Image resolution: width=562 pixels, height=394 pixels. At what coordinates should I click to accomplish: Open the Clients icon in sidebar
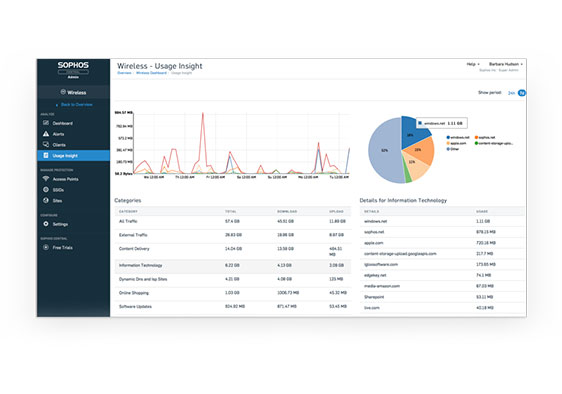point(46,144)
